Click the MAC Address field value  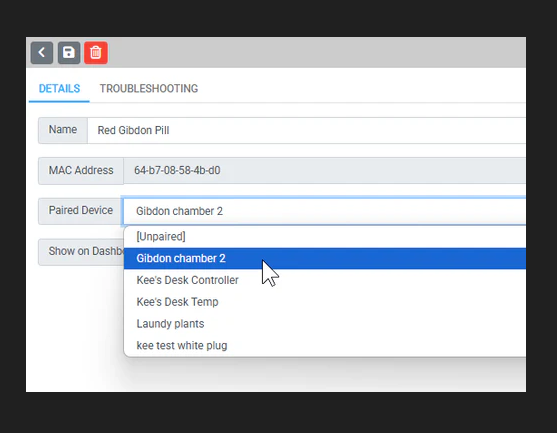click(324, 171)
